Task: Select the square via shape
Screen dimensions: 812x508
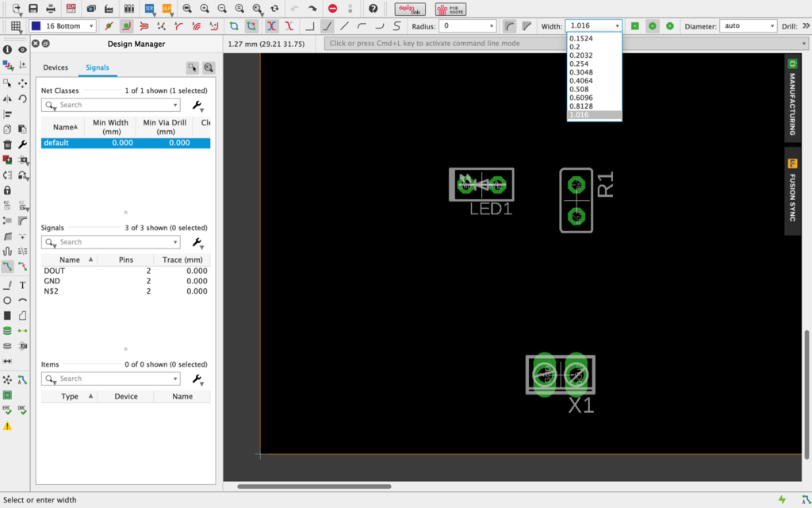Action: [x=635, y=26]
